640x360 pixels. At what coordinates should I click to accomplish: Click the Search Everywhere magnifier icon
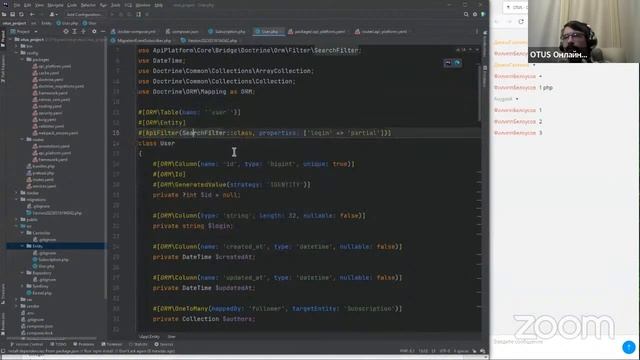[466, 14]
